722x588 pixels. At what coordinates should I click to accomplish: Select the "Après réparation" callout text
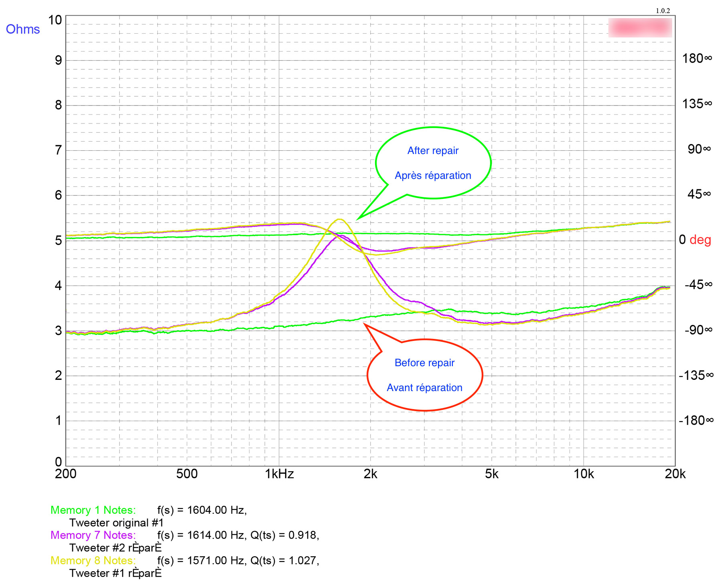pyautogui.click(x=433, y=176)
